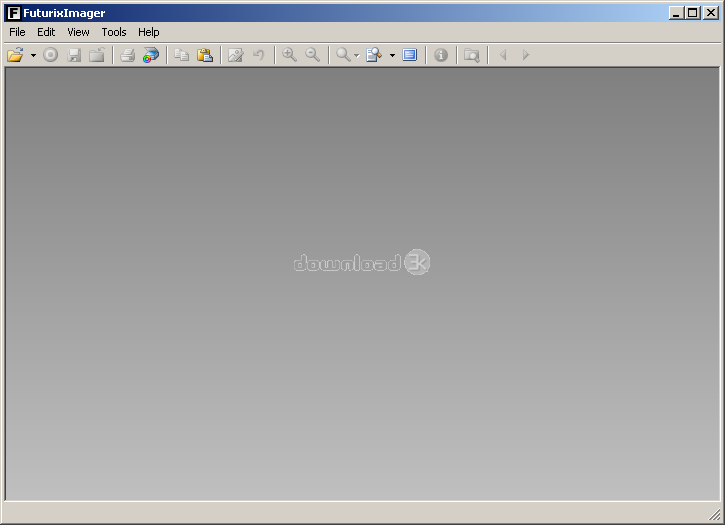Print the image with the printer icon
This screenshot has width=725, height=525.
(128, 55)
